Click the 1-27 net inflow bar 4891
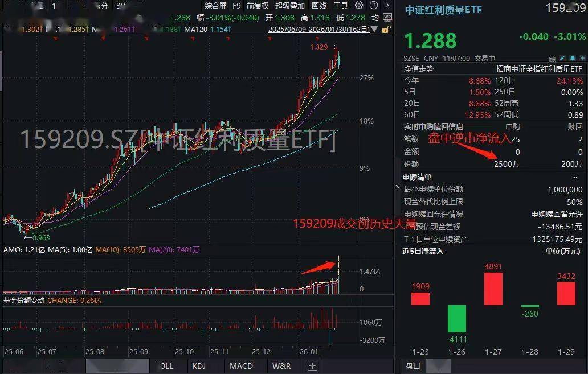 tap(493, 289)
